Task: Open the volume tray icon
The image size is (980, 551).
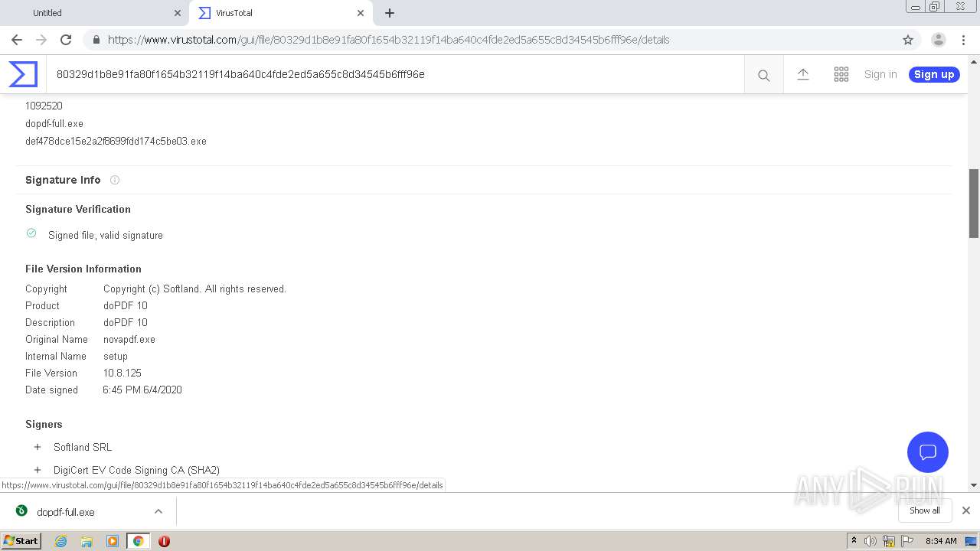Action: pos(871,541)
